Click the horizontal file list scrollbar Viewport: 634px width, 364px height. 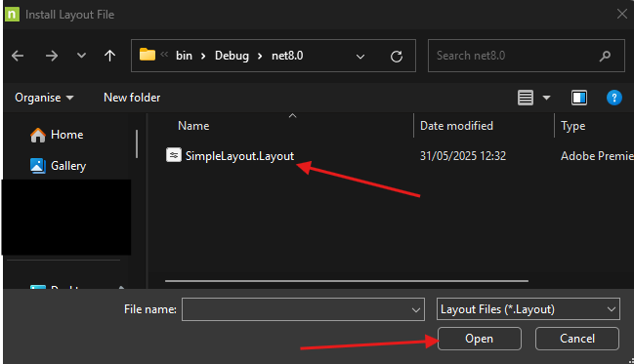pos(347,281)
